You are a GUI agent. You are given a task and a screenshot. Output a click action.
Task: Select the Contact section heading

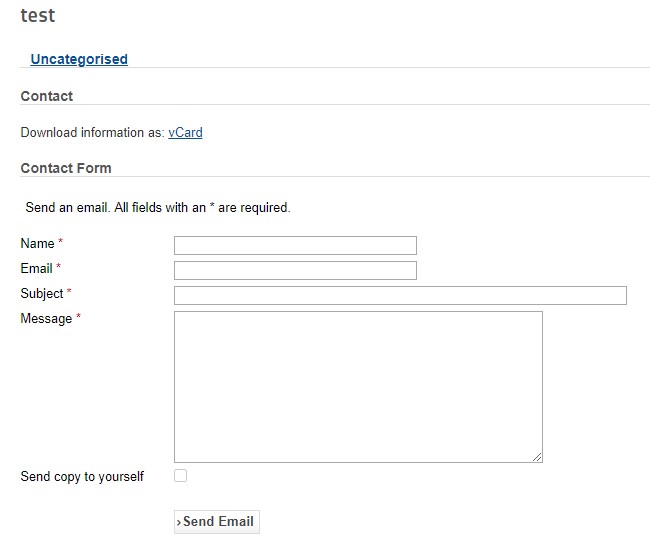[x=47, y=96]
